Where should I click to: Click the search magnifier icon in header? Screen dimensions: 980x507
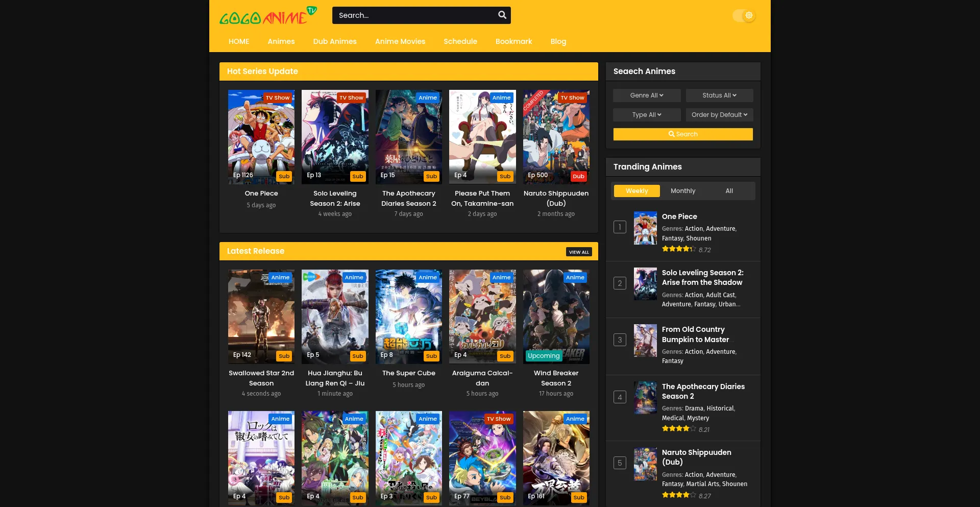coord(502,15)
